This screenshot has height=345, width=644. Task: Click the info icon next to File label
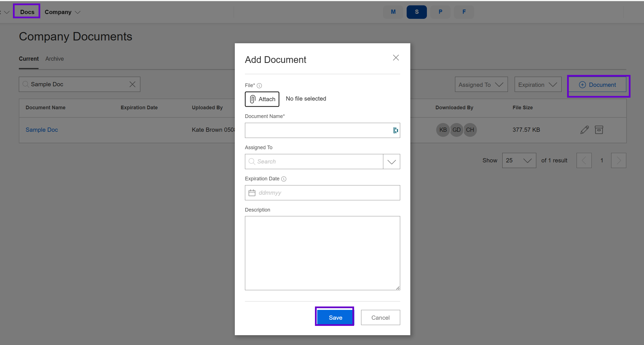259,86
